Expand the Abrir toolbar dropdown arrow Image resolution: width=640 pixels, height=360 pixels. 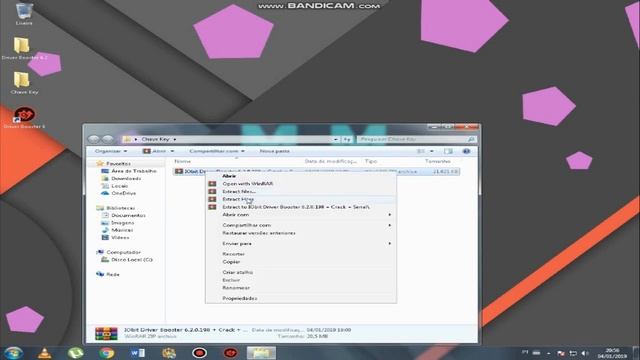(172, 151)
